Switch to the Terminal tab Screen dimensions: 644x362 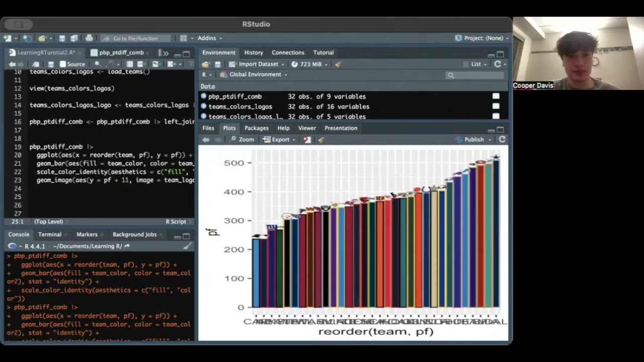[x=50, y=235]
